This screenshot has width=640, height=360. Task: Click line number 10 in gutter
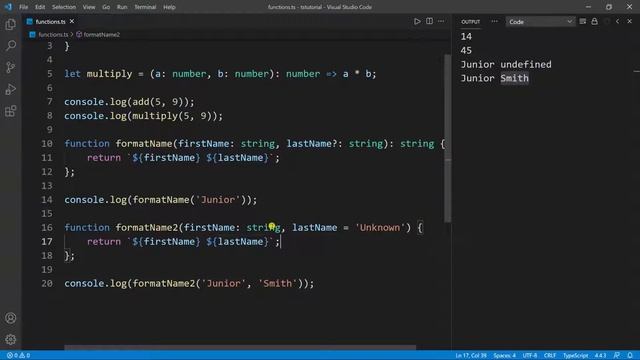(x=47, y=144)
